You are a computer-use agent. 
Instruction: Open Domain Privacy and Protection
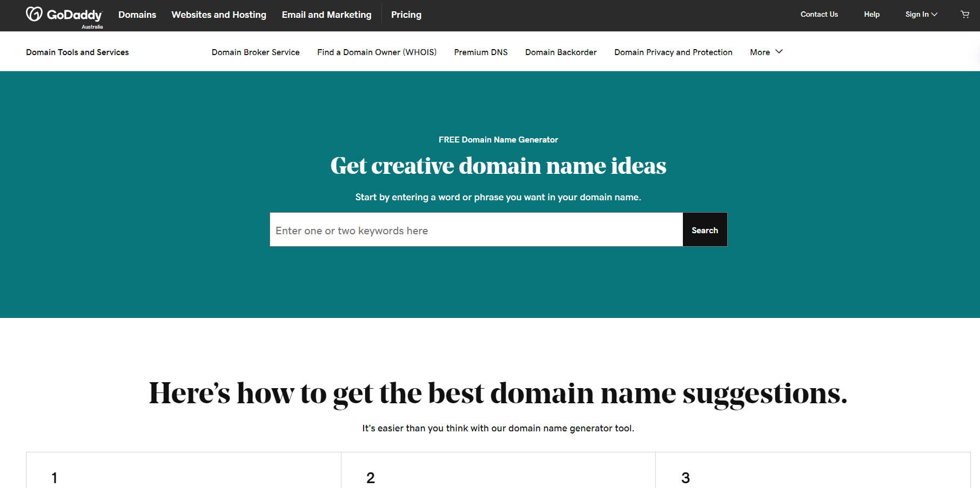coord(673,52)
